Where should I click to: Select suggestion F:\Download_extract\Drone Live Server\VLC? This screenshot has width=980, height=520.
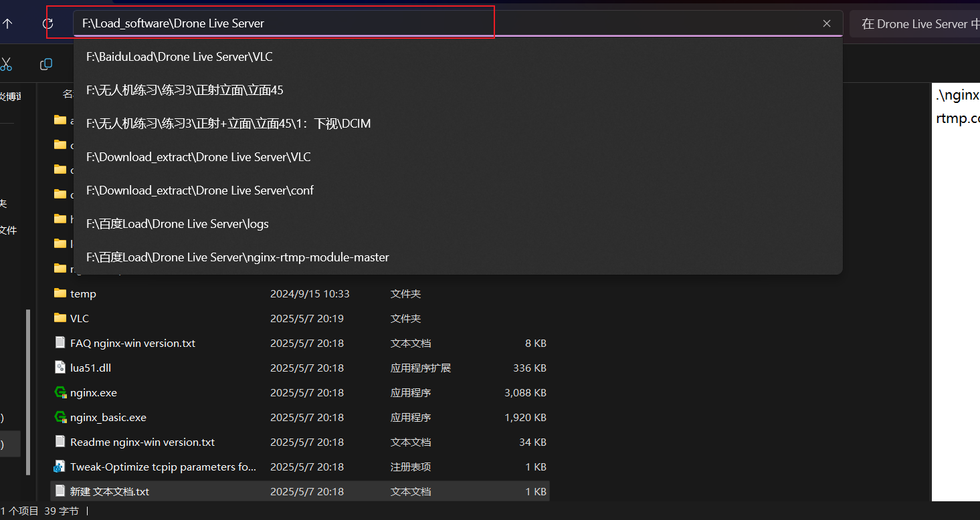point(458,157)
